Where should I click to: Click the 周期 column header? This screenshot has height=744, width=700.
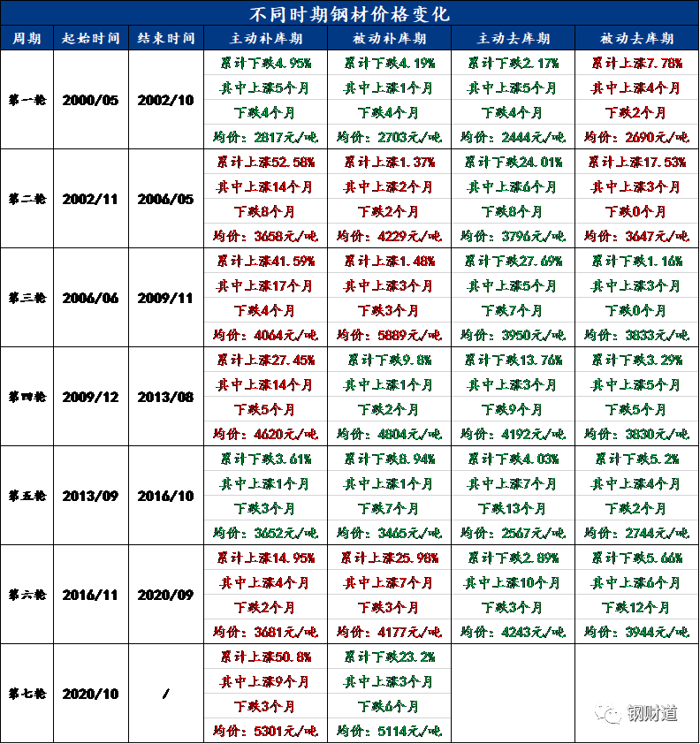(x=26, y=39)
